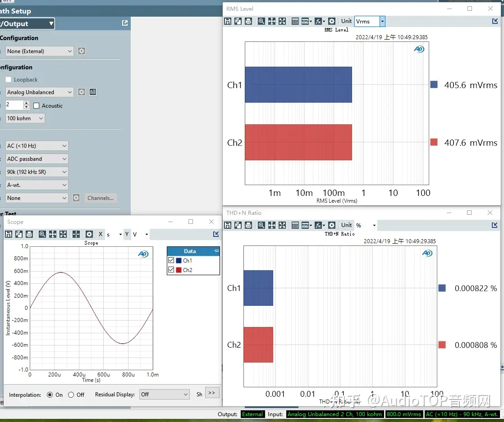Viewport: 504px width, 422px height.
Task: Open the 90k (192 kHz SR) filter dropdown
Action: coord(37,172)
